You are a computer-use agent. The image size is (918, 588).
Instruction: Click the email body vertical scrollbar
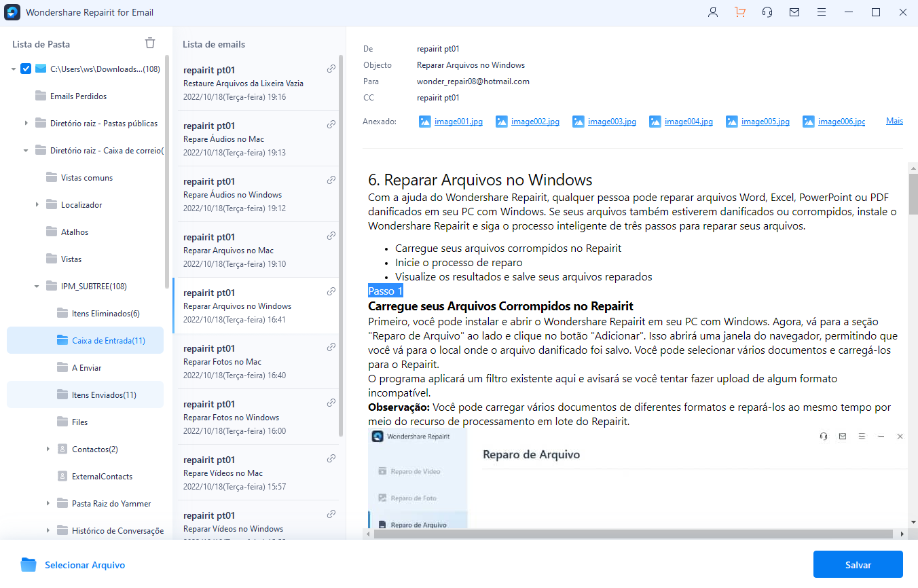[x=913, y=195]
